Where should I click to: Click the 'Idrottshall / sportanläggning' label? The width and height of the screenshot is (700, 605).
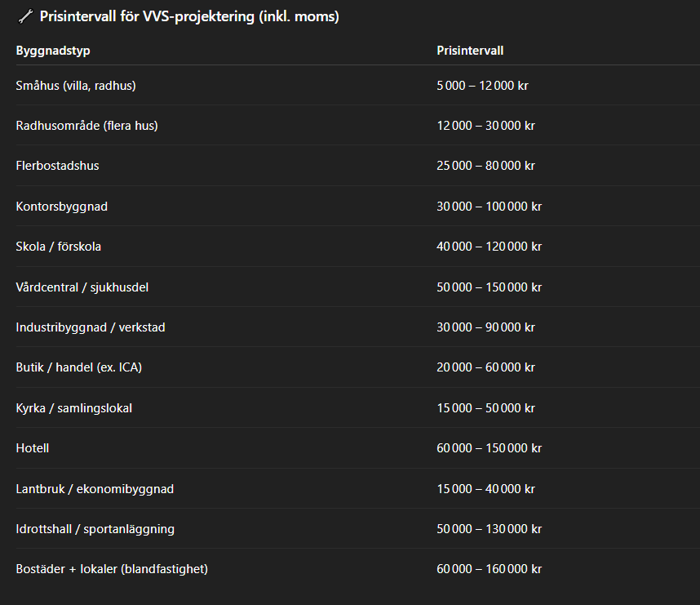95,529
